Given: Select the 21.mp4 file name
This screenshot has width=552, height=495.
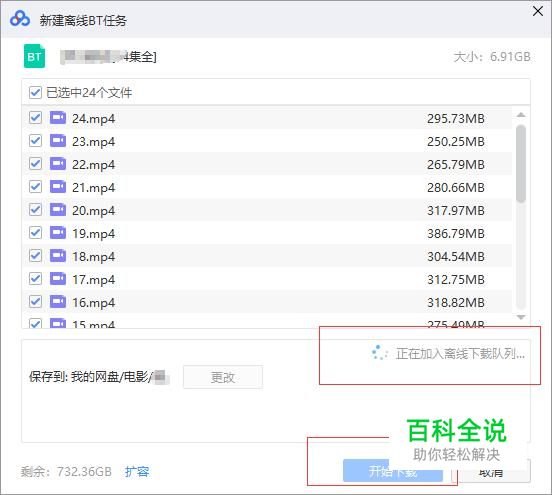Looking at the screenshot, I should pyautogui.click(x=94, y=188).
